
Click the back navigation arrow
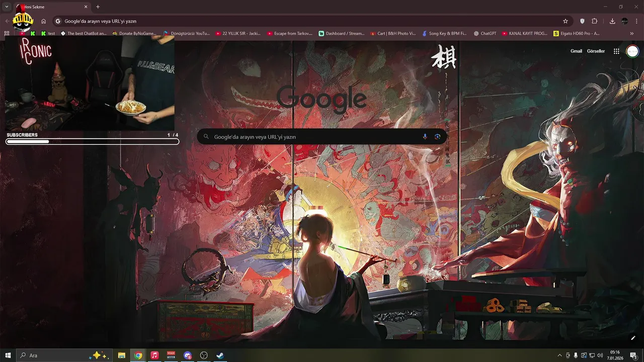[x=7, y=21]
